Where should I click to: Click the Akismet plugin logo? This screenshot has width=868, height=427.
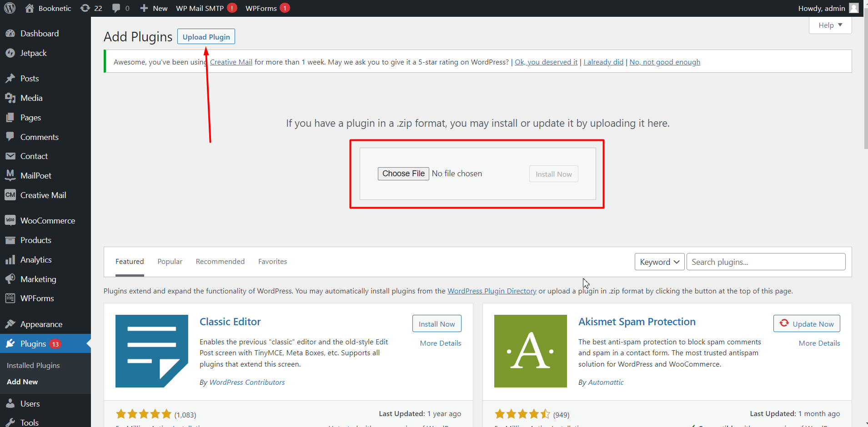[x=530, y=351]
